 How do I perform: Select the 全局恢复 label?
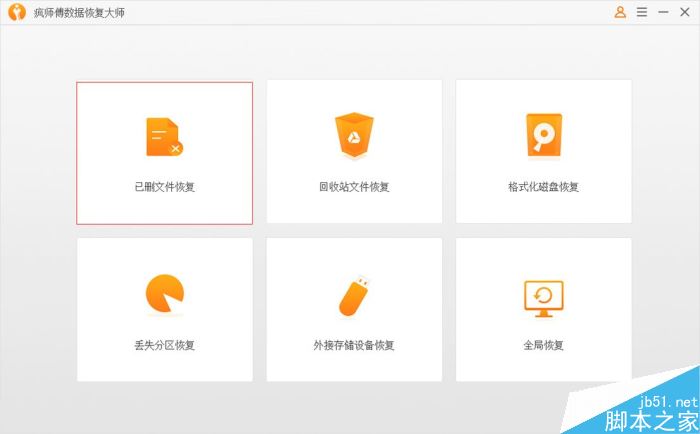point(543,345)
